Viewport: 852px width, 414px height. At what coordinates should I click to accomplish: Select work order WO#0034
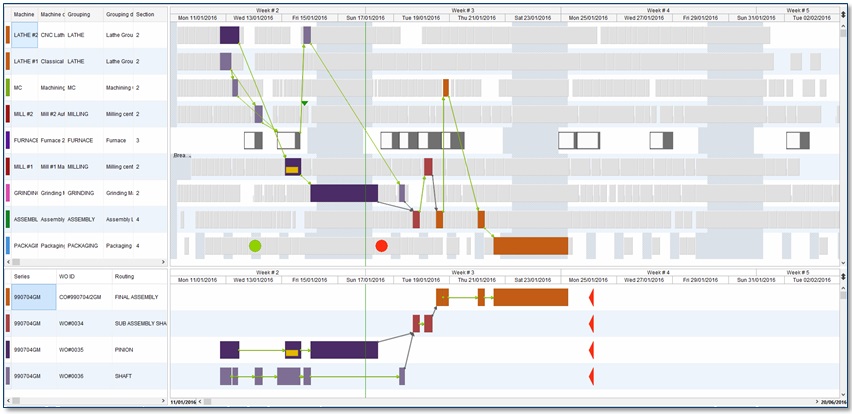click(84, 323)
